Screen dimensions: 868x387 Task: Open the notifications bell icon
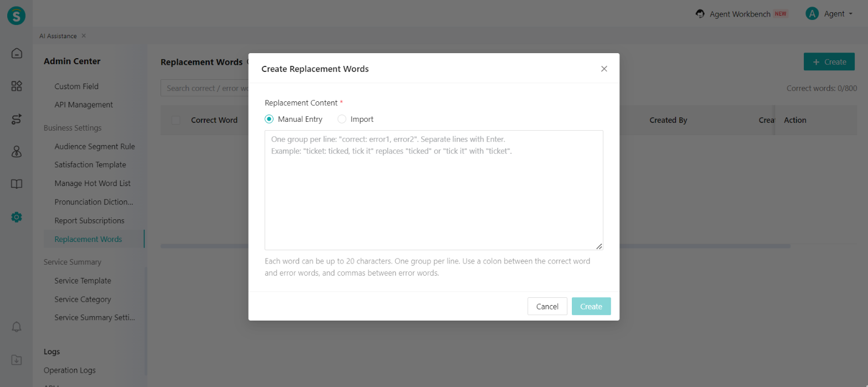pos(17,327)
